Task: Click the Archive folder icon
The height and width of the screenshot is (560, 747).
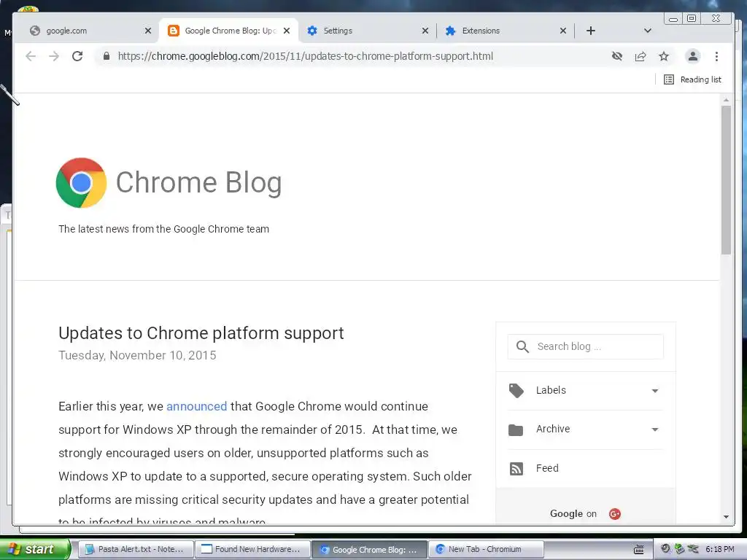Action: 516,430
